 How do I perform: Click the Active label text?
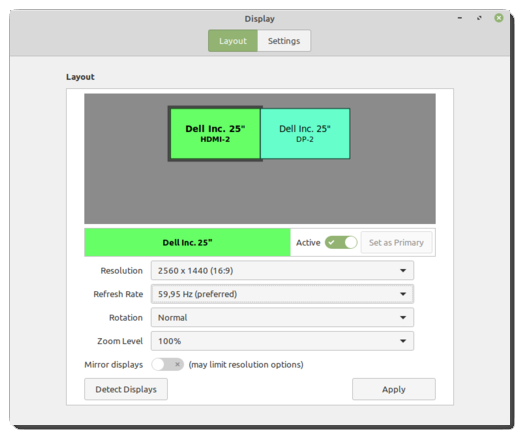pyautogui.click(x=308, y=242)
